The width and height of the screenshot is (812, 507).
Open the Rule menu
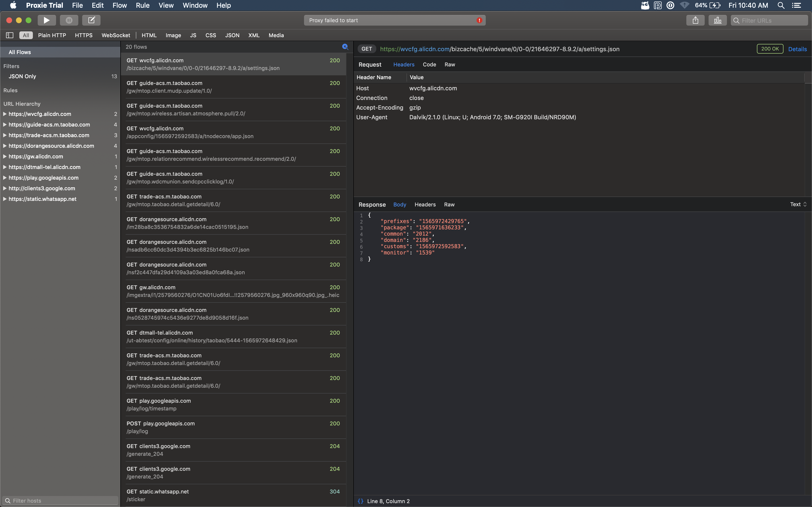142,5
